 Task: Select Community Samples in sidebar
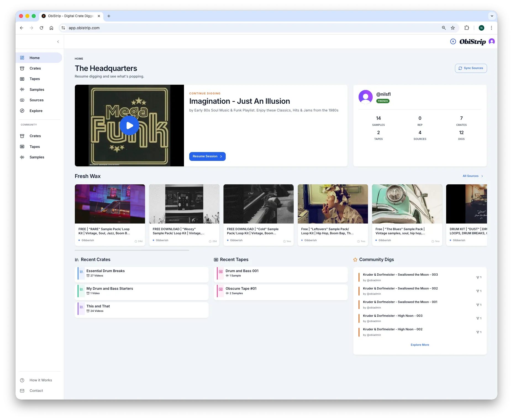tap(37, 157)
